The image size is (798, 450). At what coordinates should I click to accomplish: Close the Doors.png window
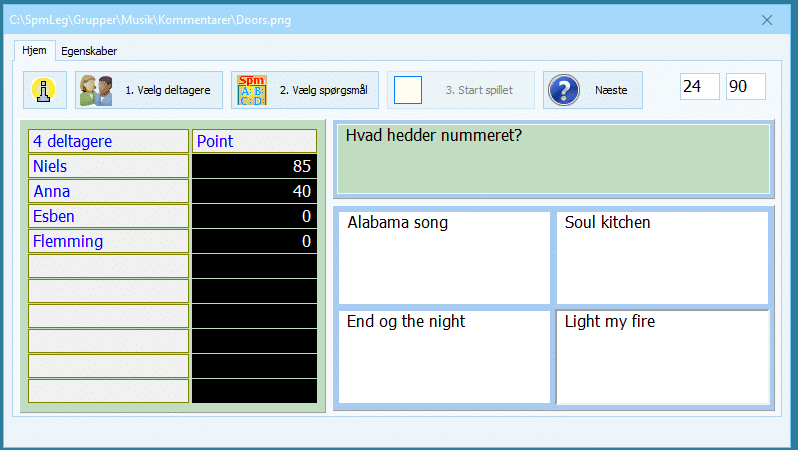(767, 20)
